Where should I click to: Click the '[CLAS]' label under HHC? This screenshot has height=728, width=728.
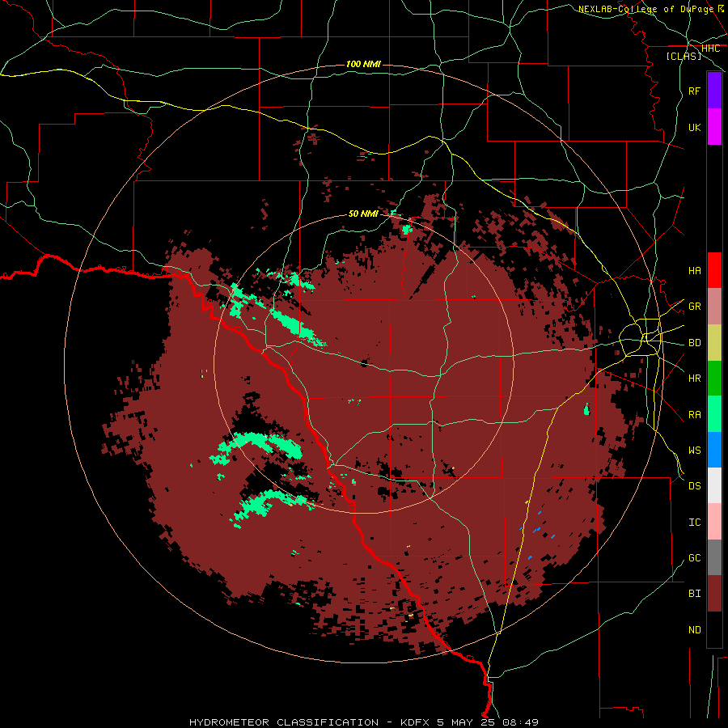pyautogui.click(x=684, y=57)
